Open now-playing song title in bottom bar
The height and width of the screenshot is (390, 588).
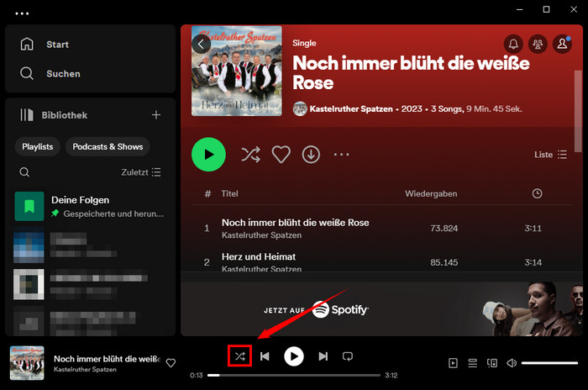point(107,359)
